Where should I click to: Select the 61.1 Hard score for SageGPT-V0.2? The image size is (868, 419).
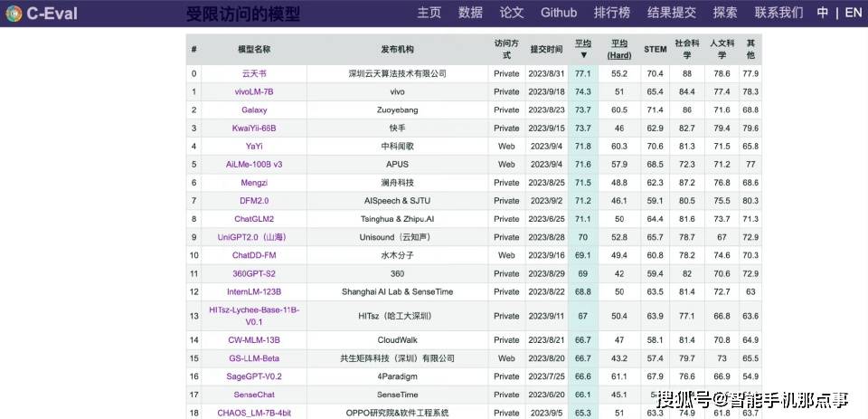point(618,376)
